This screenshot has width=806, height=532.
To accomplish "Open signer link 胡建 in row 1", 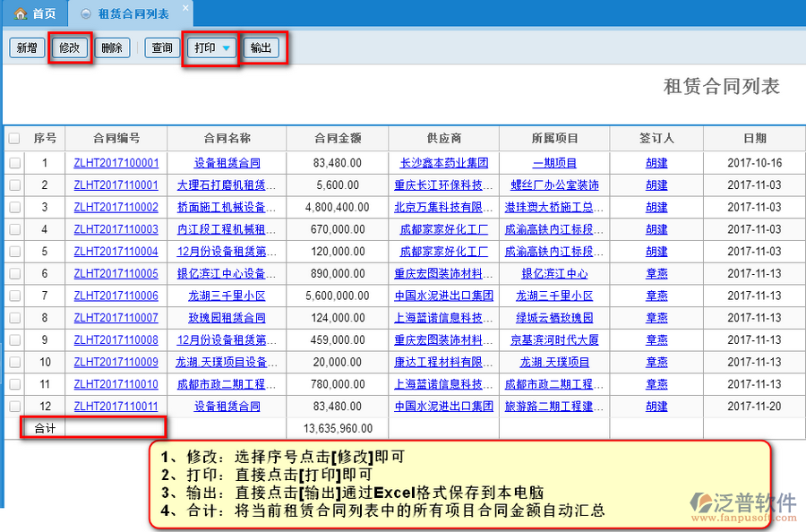I will [x=656, y=163].
